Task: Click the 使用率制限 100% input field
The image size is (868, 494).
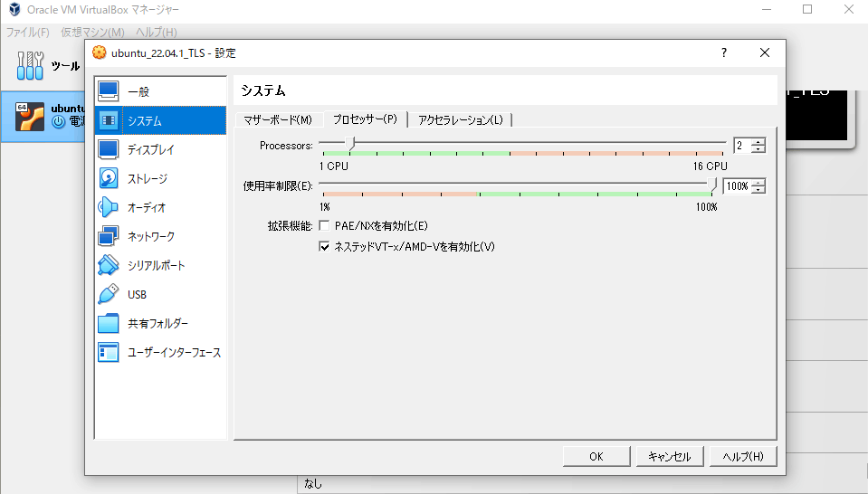Action: [738, 186]
